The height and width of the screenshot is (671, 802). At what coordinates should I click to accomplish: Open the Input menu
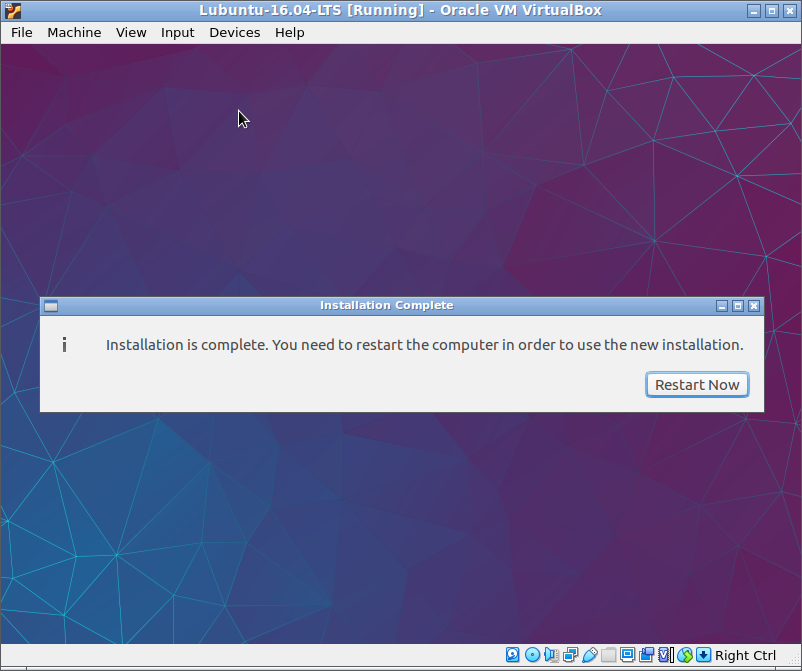(177, 33)
